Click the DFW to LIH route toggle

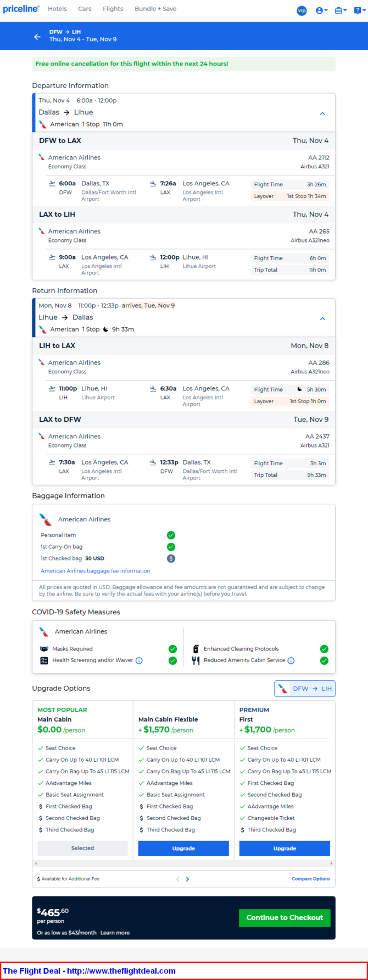(305, 689)
